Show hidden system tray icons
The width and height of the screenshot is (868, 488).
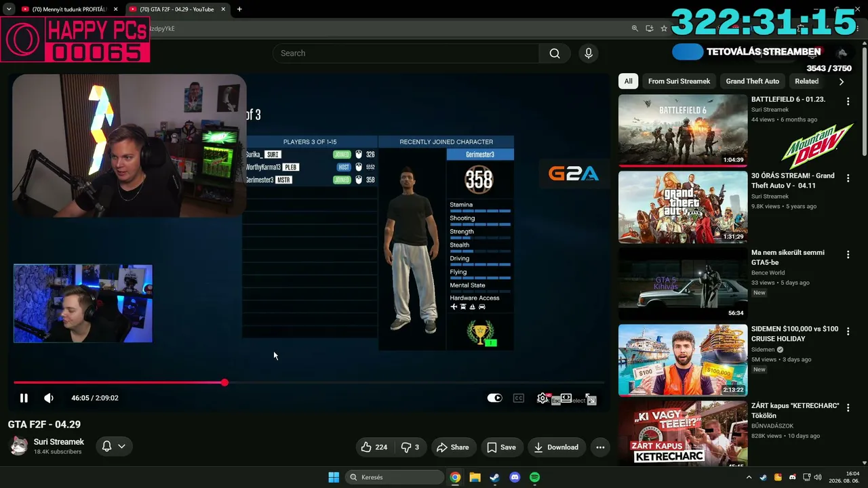pos(749,477)
